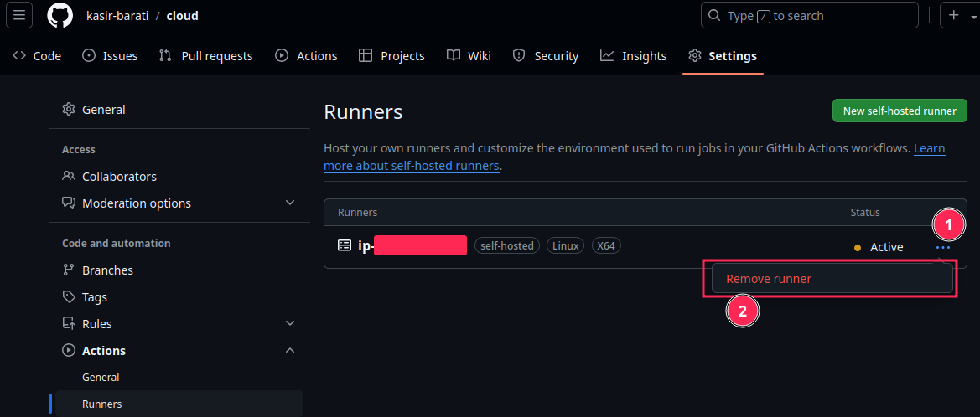The height and width of the screenshot is (417, 980).
Task: Switch to the Actions tab
Action: 306,55
